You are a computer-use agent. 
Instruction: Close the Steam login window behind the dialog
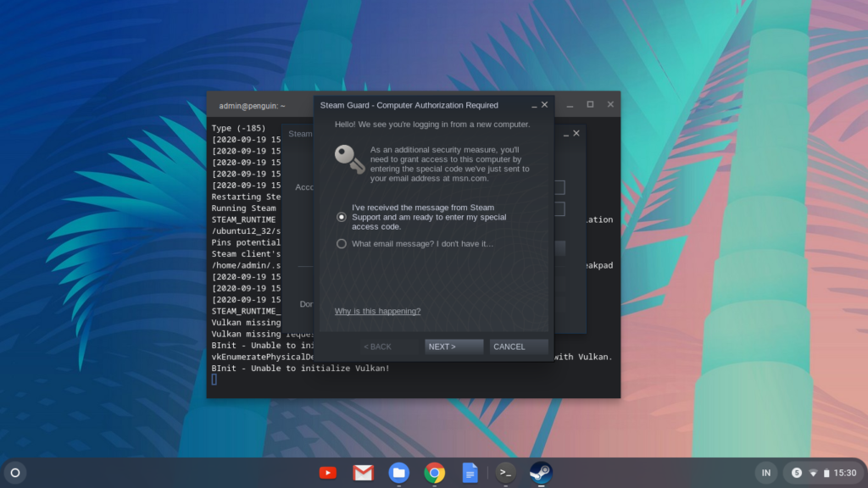pos(576,133)
